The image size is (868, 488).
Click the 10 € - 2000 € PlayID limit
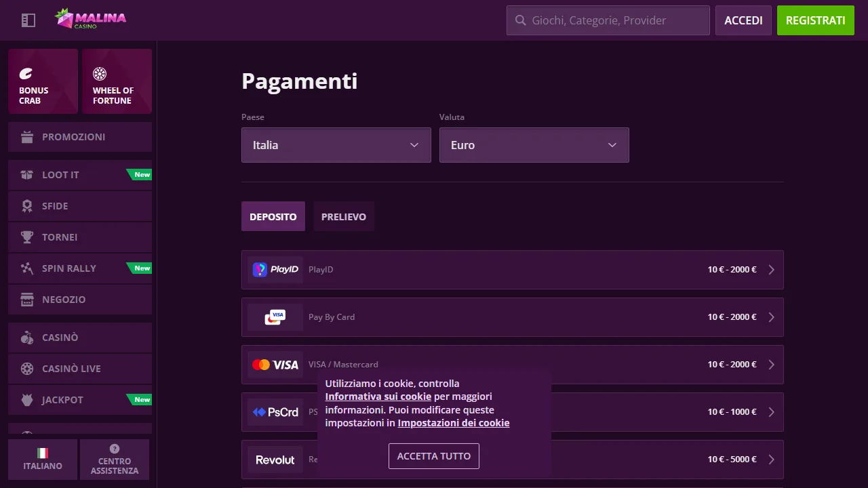tap(732, 270)
